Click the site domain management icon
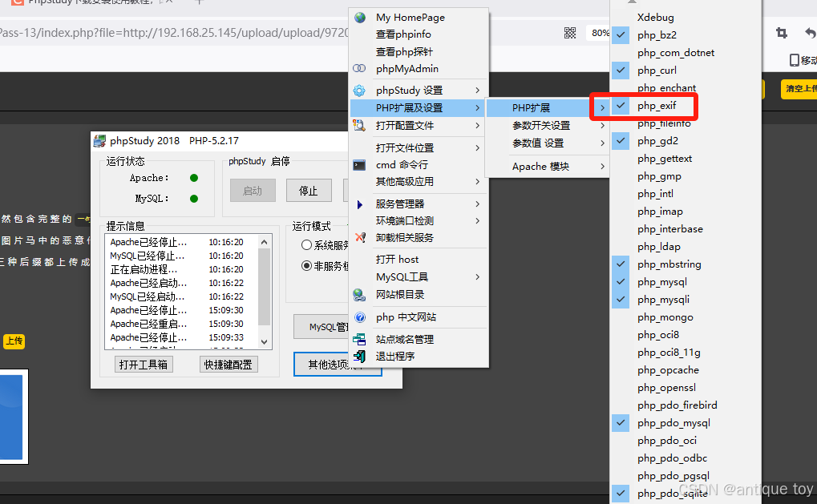The height and width of the screenshot is (504, 817). coord(359,340)
